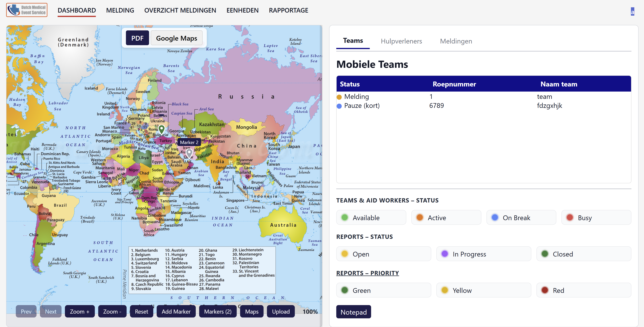Click the Next map button
The image size is (644, 327).
[x=51, y=311]
